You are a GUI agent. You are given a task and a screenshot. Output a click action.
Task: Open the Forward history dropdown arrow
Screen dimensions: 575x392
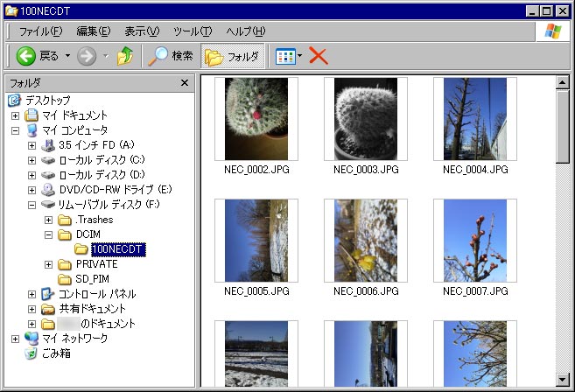coord(106,56)
